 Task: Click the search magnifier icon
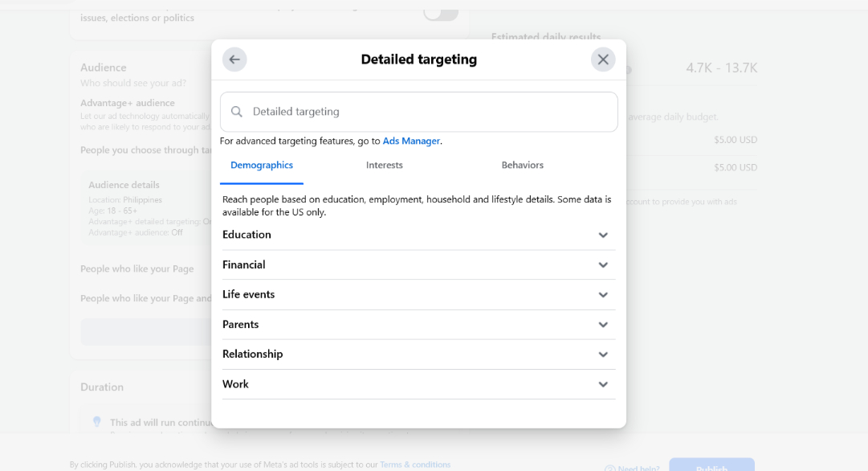pos(236,112)
